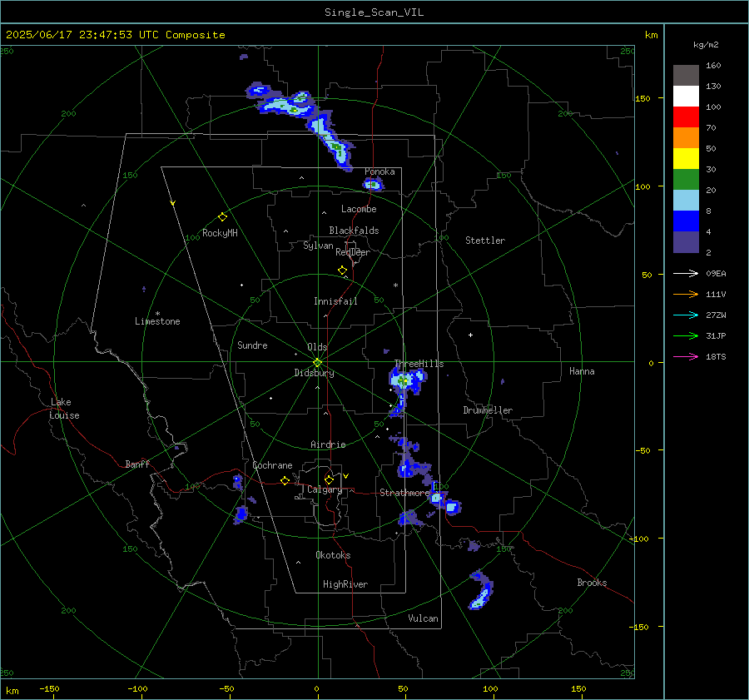Click the orange 111V arrow legend icon

coord(686,295)
